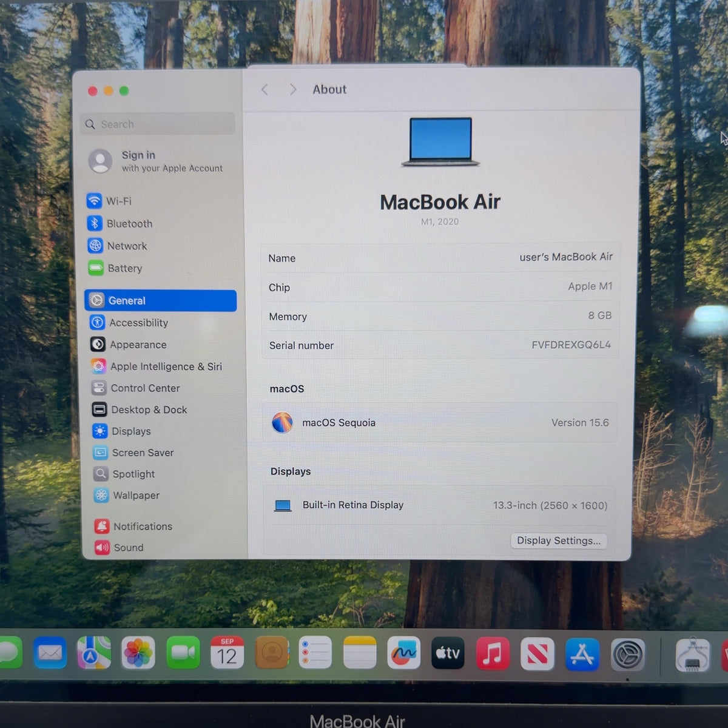Screen dimensions: 728x728
Task: Open Notes from the Dock
Action: [x=360, y=653]
